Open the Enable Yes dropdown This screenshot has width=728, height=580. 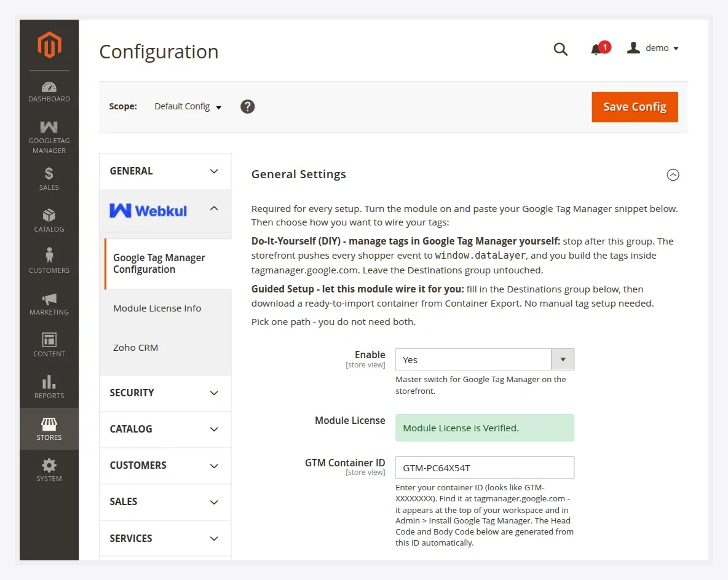[485, 359]
